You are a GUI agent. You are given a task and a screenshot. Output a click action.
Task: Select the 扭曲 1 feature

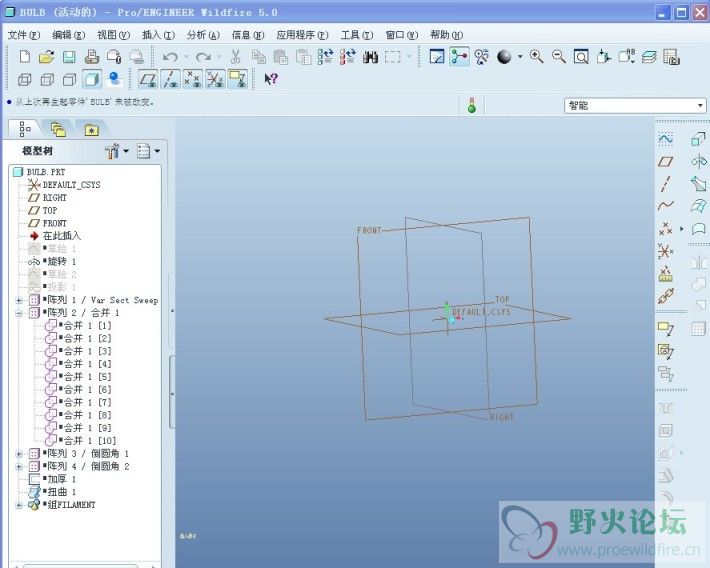point(62,492)
